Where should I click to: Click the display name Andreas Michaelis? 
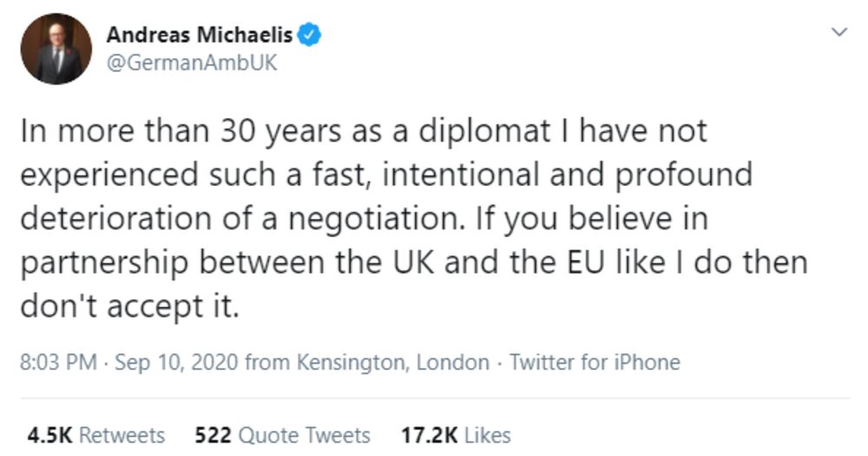(x=199, y=36)
